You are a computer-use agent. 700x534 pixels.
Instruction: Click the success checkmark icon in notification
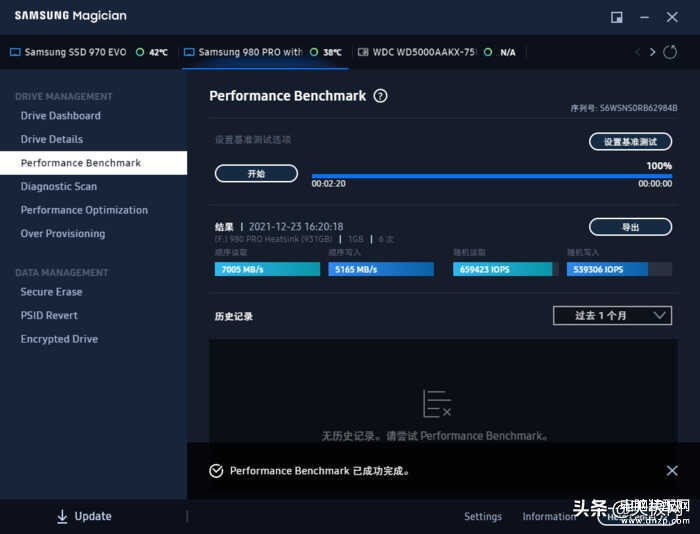(216, 471)
